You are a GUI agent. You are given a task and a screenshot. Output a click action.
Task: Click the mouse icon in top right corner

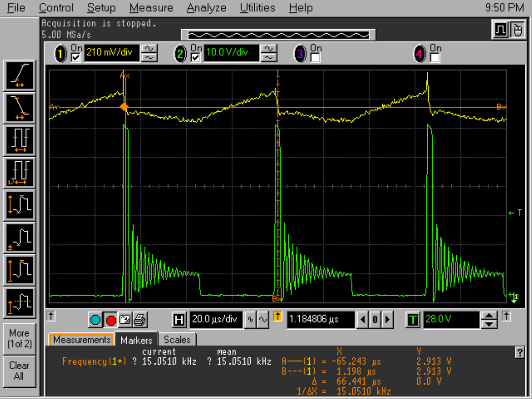(517, 30)
